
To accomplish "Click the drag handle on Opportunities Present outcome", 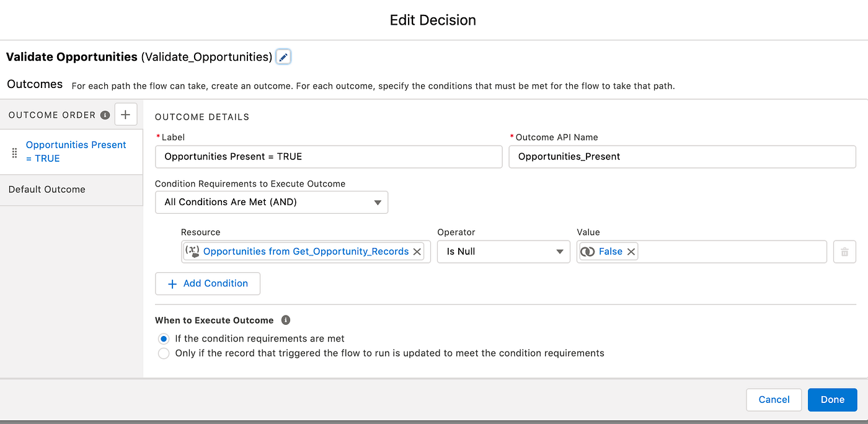I will point(15,152).
